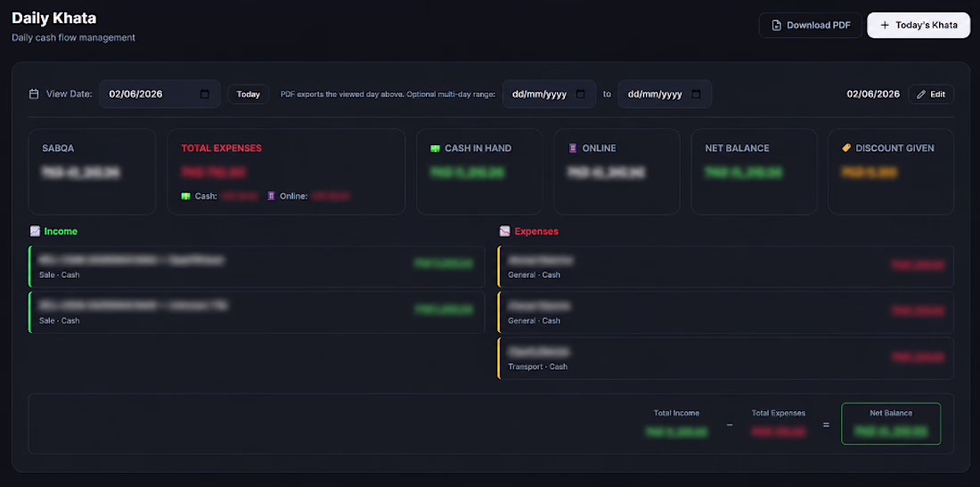Click online icon in Total Expenses breakdown
980x487 pixels.
pyautogui.click(x=271, y=196)
